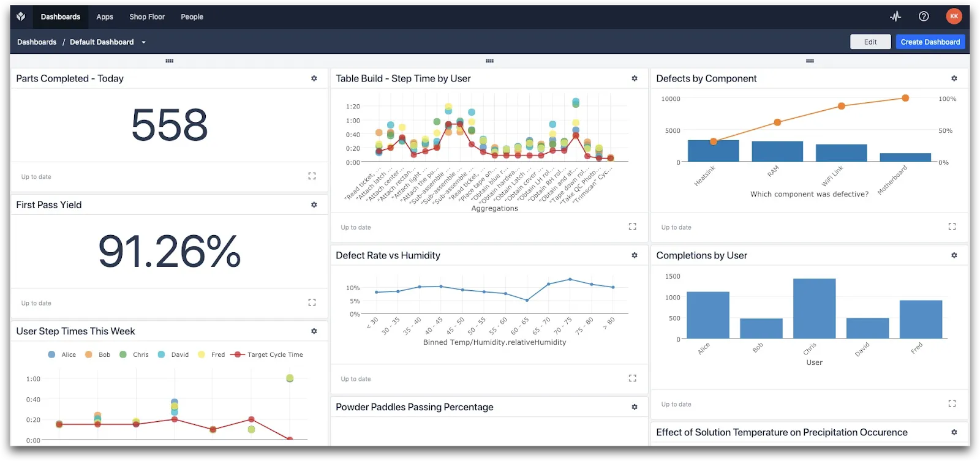Click the Bob bar in Completions chart
The width and height of the screenshot is (980, 461).
point(761,328)
